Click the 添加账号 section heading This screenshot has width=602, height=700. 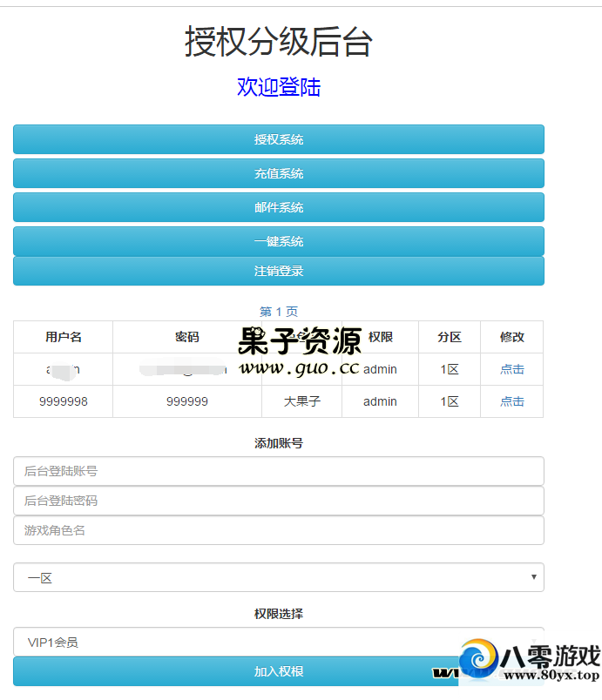pyautogui.click(x=279, y=443)
